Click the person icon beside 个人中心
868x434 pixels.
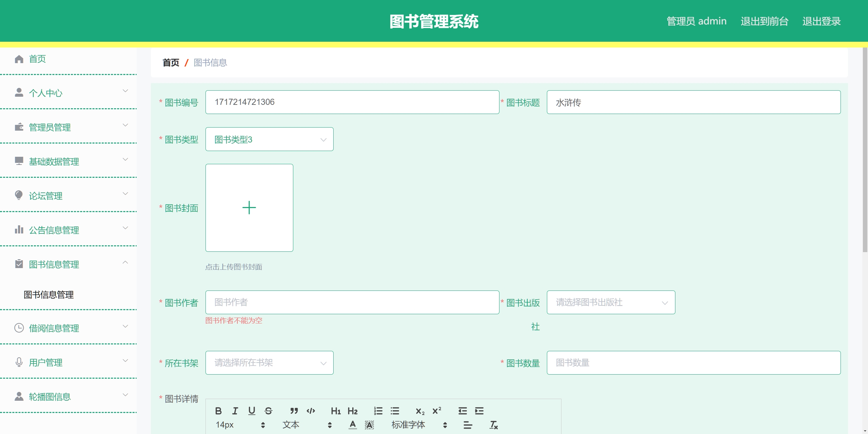click(19, 93)
